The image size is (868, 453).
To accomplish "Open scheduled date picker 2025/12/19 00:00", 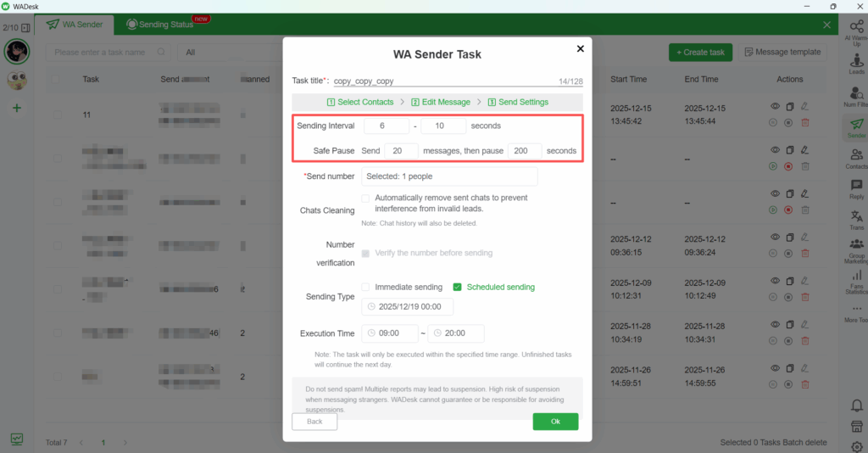I will (x=408, y=307).
